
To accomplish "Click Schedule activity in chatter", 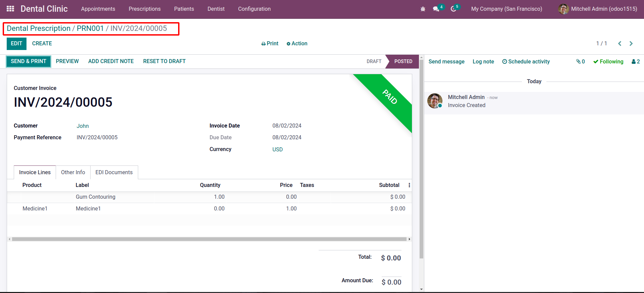I will pyautogui.click(x=526, y=61).
